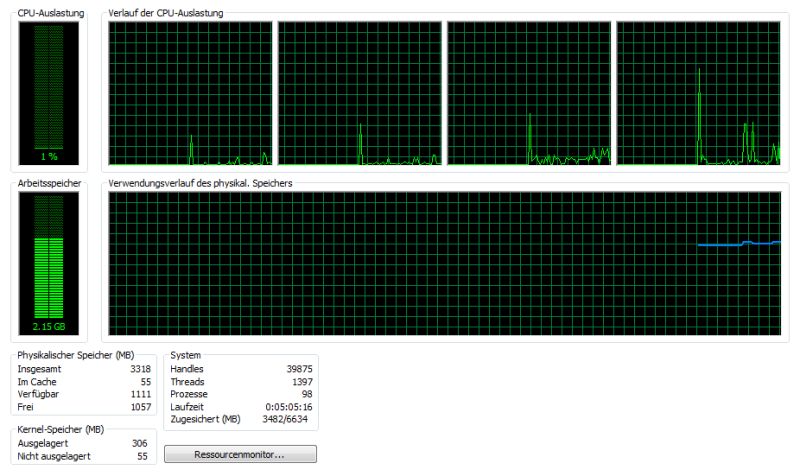Image resolution: width=800 pixels, height=476 pixels.
Task: Click the Im Cache label
Action: (37, 382)
